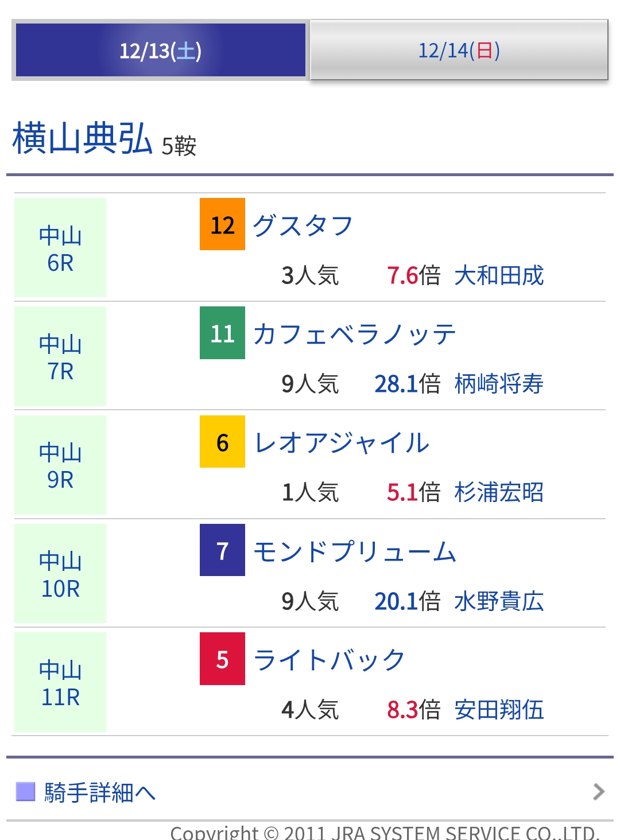Select the 中山 6R race cell

click(60, 248)
